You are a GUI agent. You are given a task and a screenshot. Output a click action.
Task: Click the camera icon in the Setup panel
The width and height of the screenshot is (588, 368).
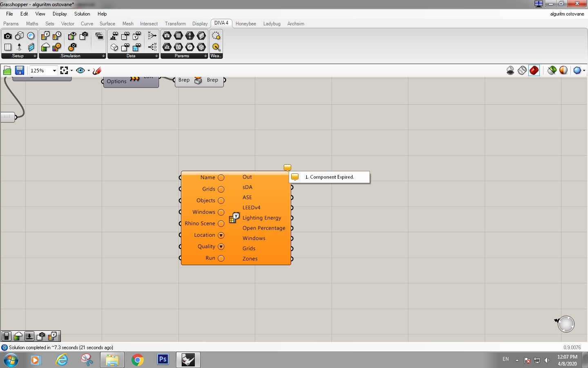click(8, 36)
